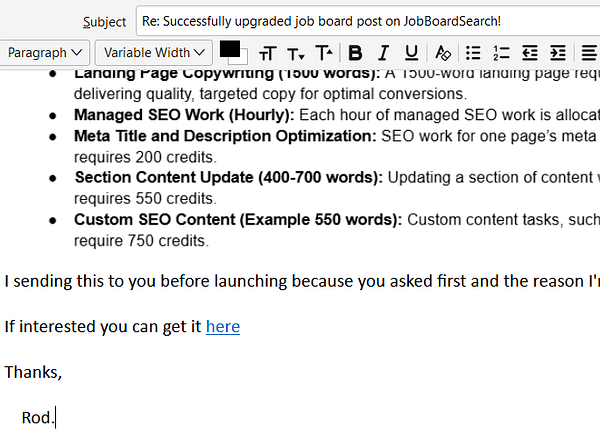Toggle italic formatting
Image resolution: width=600 pixels, height=434 pixels.
(383, 53)
